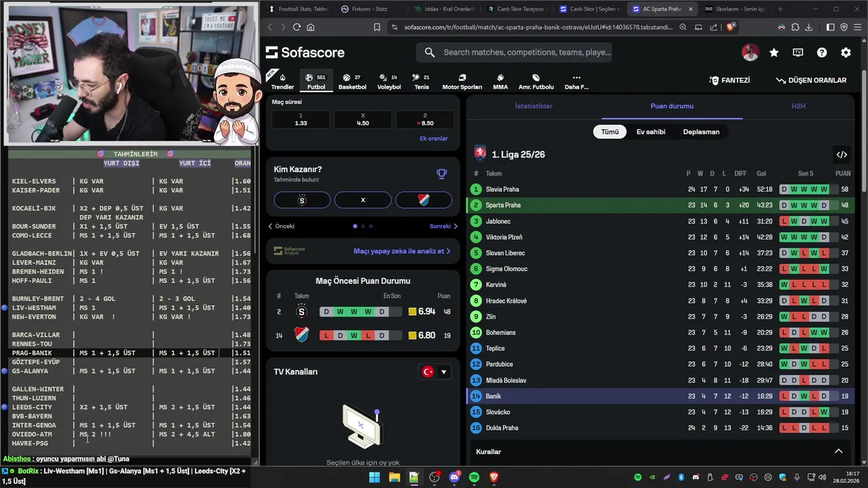
Task: Open the browser extensions puzzle icon
Action: tap(795, 27)
